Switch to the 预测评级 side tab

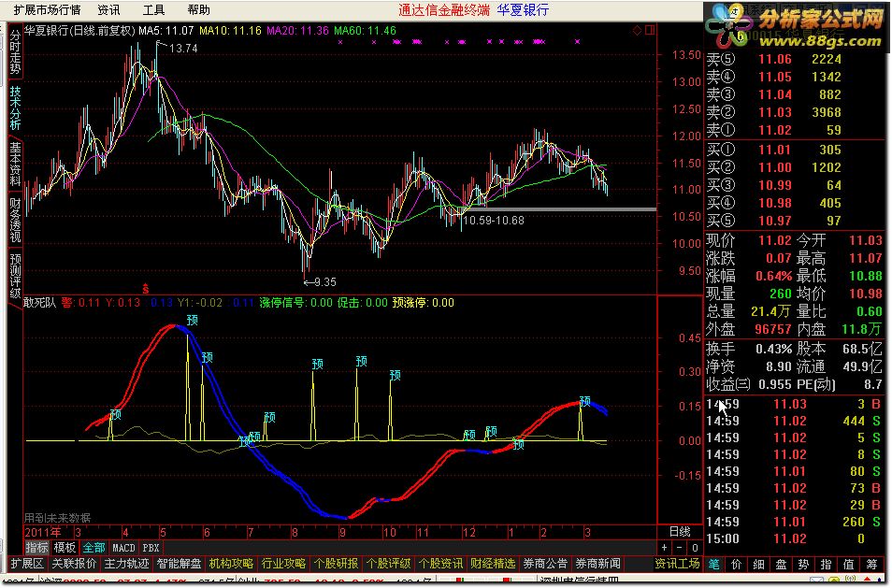click(x=15, y=276)
